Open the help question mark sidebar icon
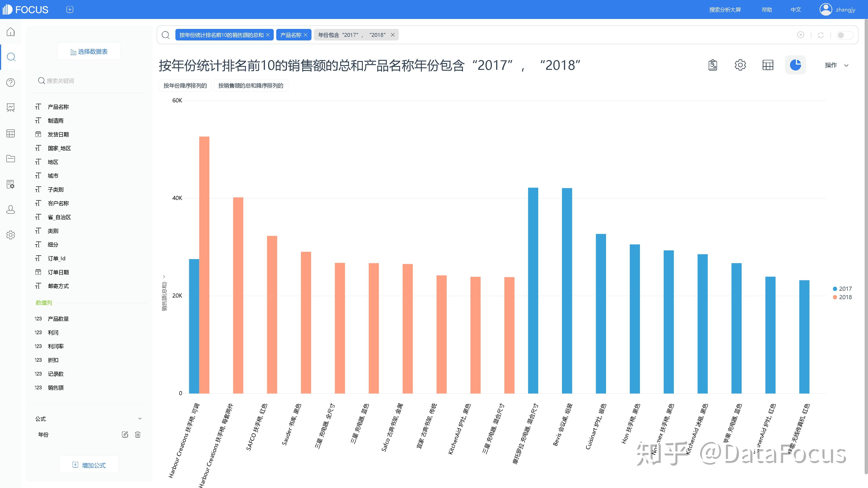The image size is (868, 488). coord(11,82)
